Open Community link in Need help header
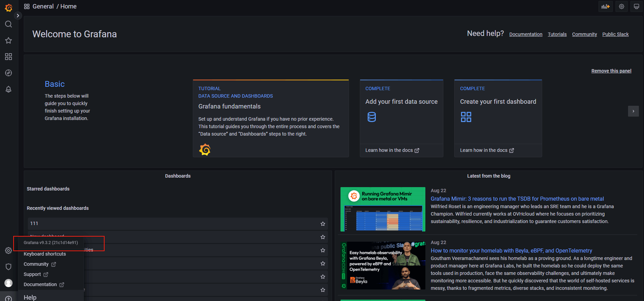 pos(584,34)
